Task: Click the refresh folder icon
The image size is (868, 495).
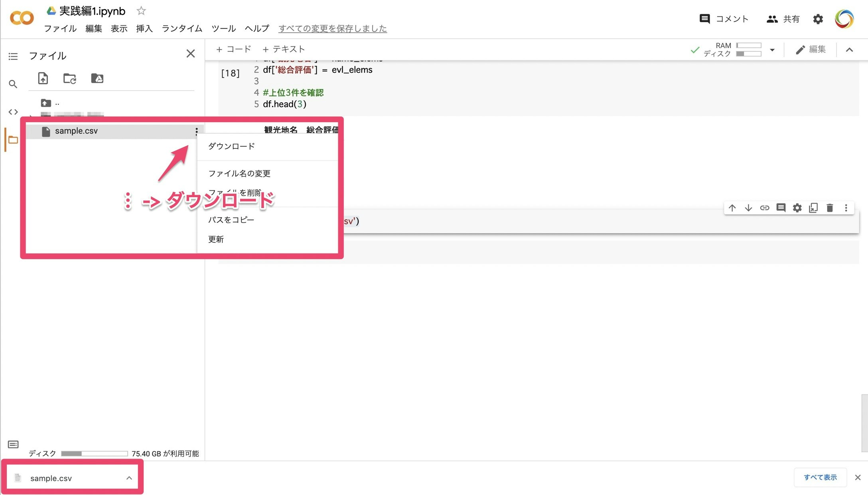Action: pos(70,78)
